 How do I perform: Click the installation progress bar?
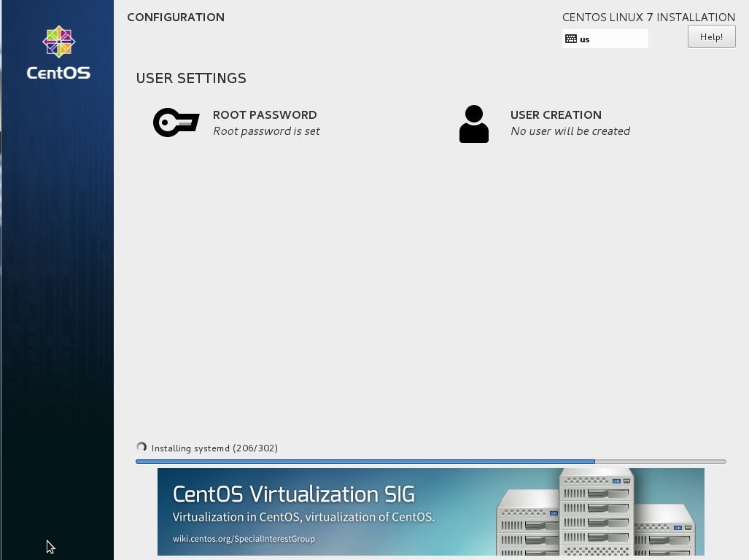click(430, 462)
